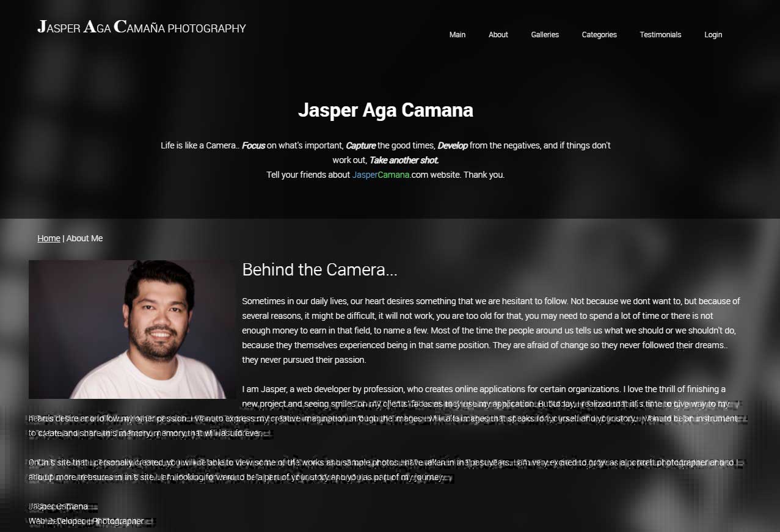
Task: Click the Jasper Aga Camana hero heading
Action: [385, 110]
